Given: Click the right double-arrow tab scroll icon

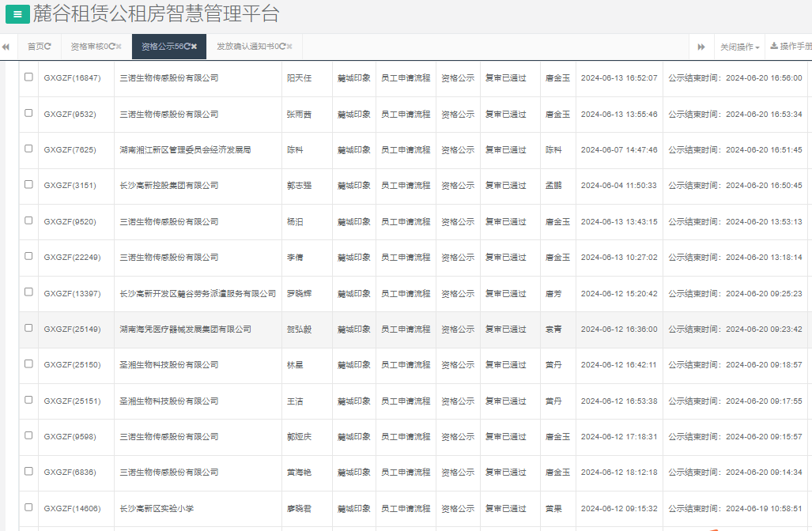Looking at the screenshot, I should pos(701,46).
